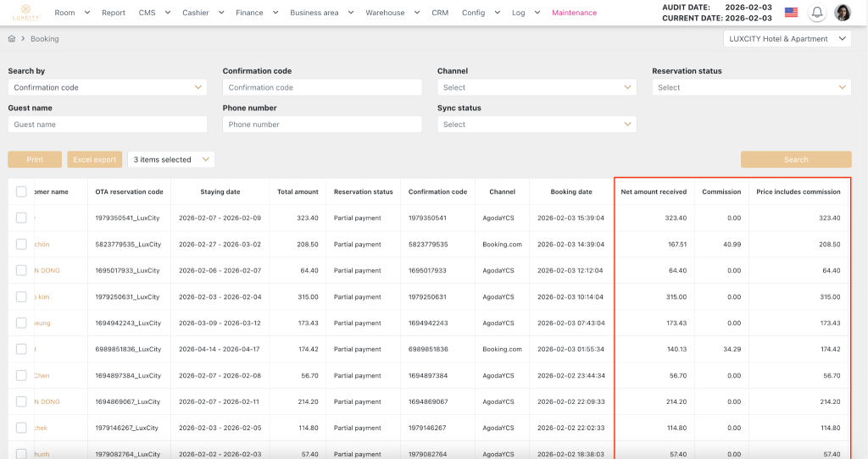Open the Maintenance menu
Screen dimensions: 868x459
coord(574,13)
